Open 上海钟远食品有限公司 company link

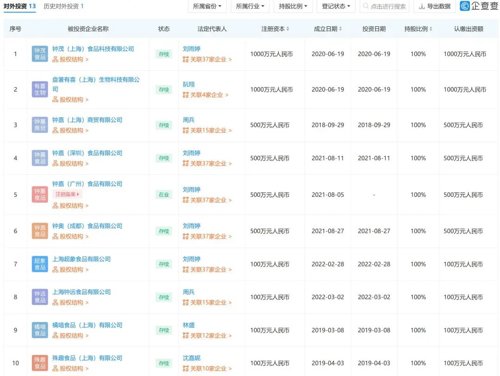coord(82,292)
